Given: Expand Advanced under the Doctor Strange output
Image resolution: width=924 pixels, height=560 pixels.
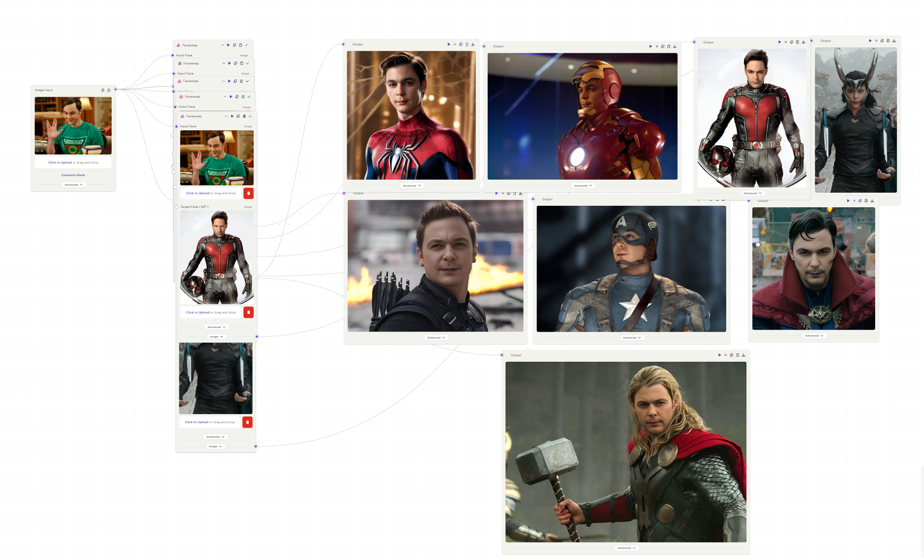Looking at the screenshot, I should [x=814, y=336].
